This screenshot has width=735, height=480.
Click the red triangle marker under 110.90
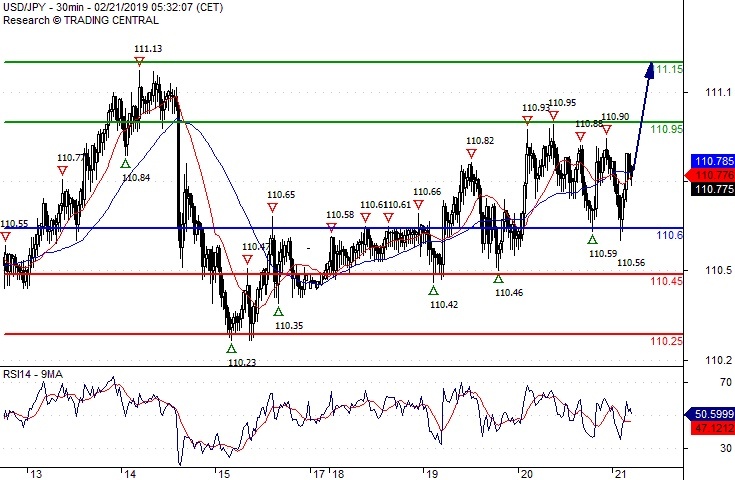[x=607, y=129]
